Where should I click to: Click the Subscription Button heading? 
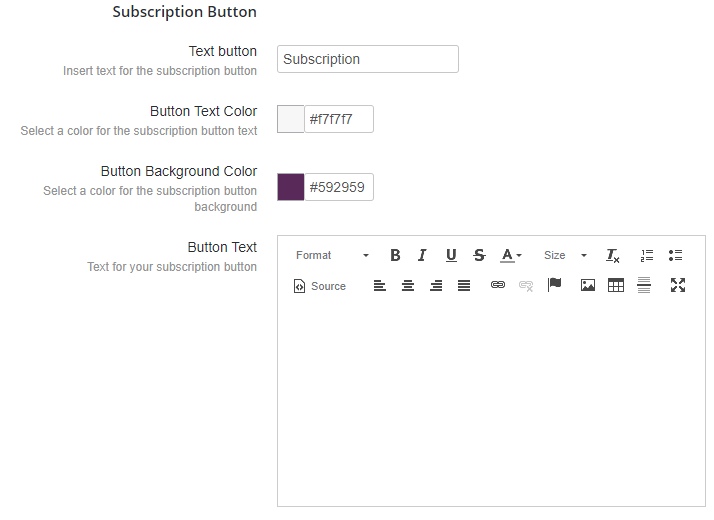click(184, 11)
